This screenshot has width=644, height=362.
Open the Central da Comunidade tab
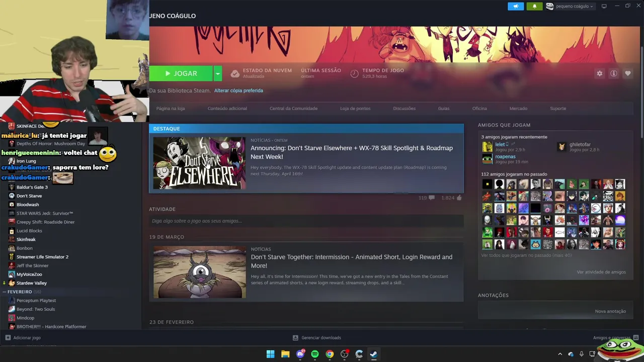coord(293,109)
